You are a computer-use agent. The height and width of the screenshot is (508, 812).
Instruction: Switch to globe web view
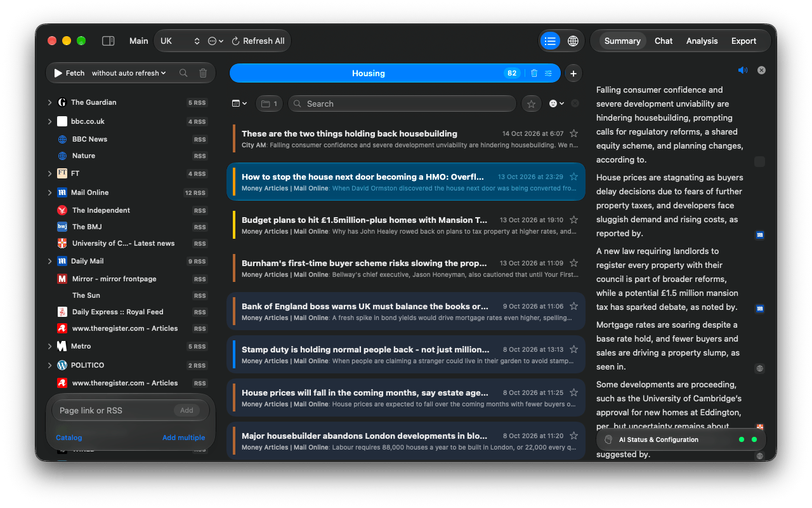[x=573, y=41]
